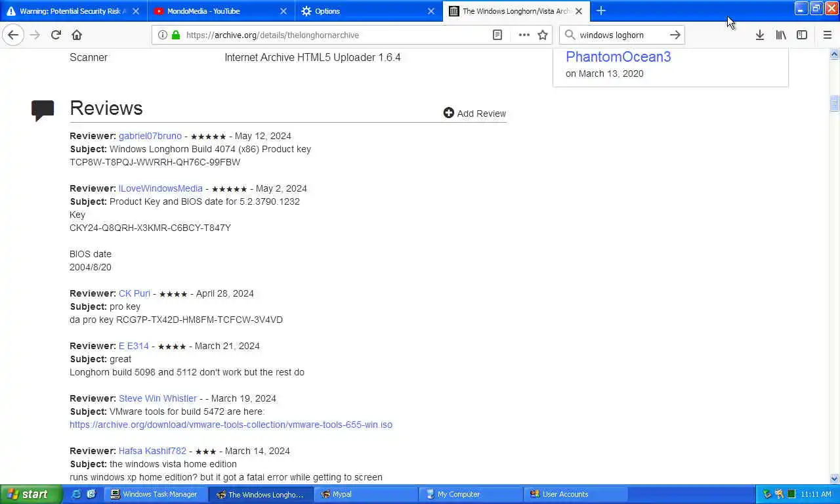This screenshot has height=504, width=840.
Task: Open reviewer ILoveWindowsMedia's profile
Action: [x=161, y=188]
